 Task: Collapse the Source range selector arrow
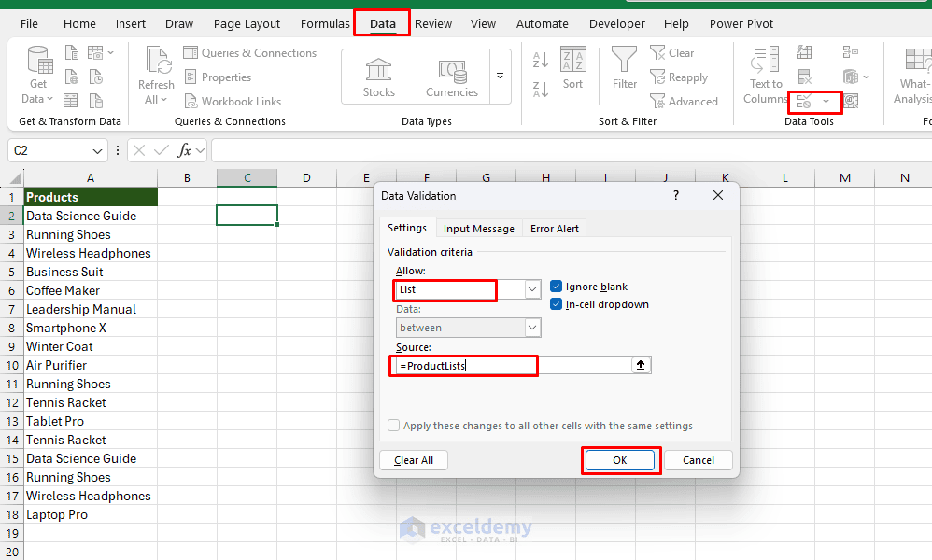point(640,365)
